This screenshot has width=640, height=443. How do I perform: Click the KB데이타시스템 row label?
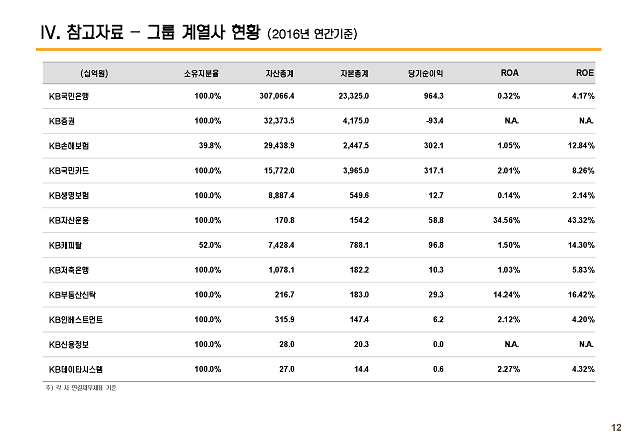(76, 370)
